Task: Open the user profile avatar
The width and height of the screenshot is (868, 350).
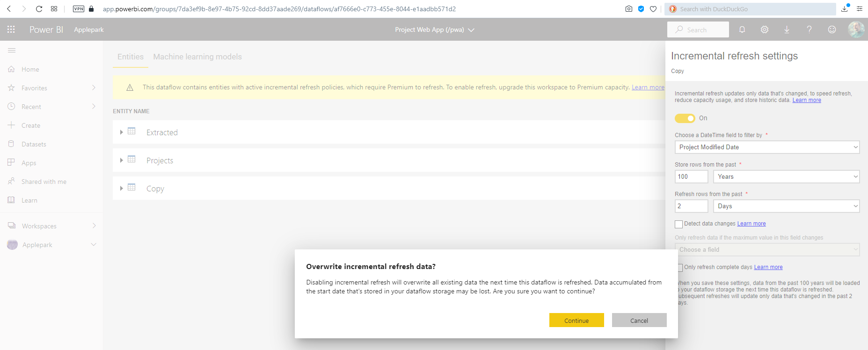Action: pos(856,29)
